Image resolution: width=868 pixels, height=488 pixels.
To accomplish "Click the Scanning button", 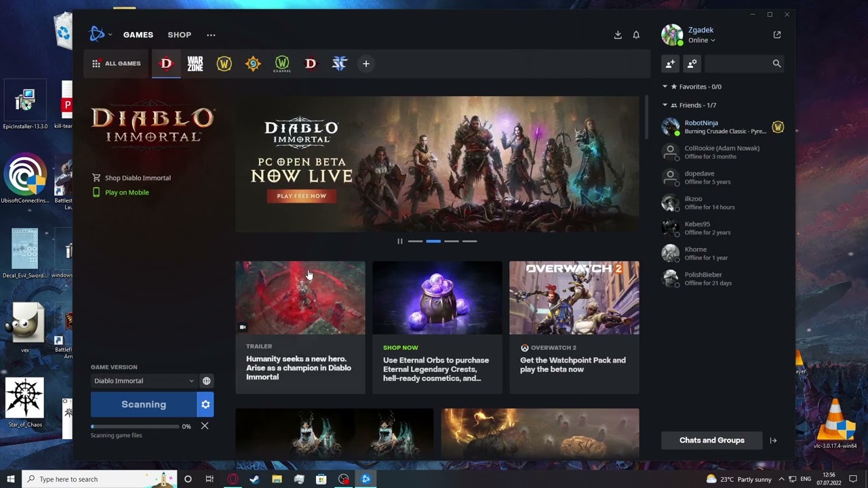I will tap(144, 405).
